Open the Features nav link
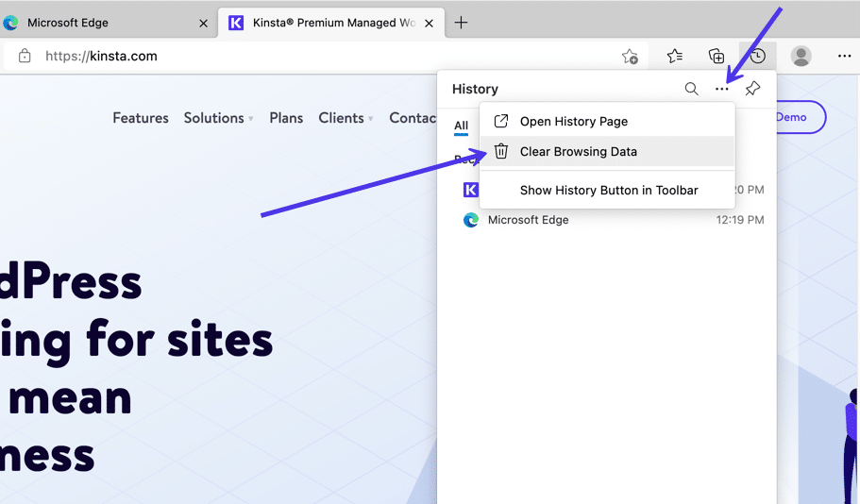This screenshot has width=860, height=504. (141, 118)
